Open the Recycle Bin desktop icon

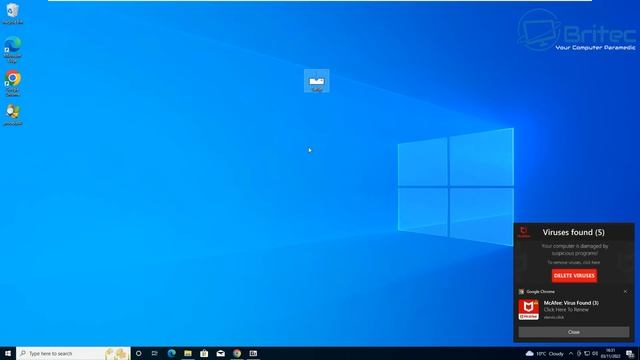[13, 13]
